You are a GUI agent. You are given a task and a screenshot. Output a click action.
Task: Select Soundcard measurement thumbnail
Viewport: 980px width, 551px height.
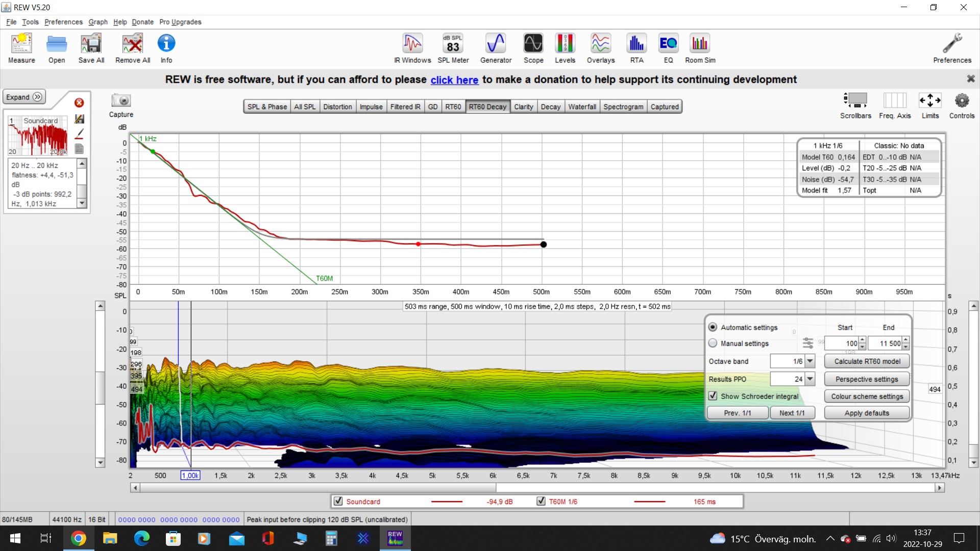[37, 136]
